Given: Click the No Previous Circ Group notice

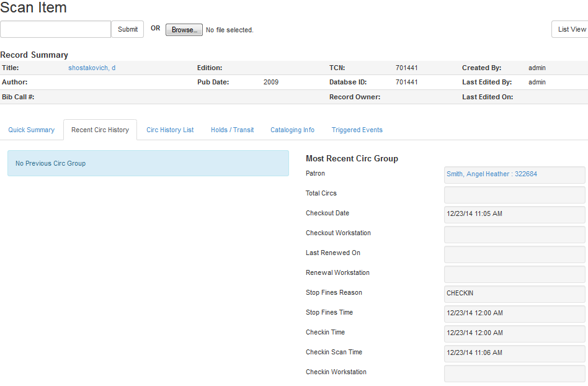Looking at the screenshot, I should 148,163.
